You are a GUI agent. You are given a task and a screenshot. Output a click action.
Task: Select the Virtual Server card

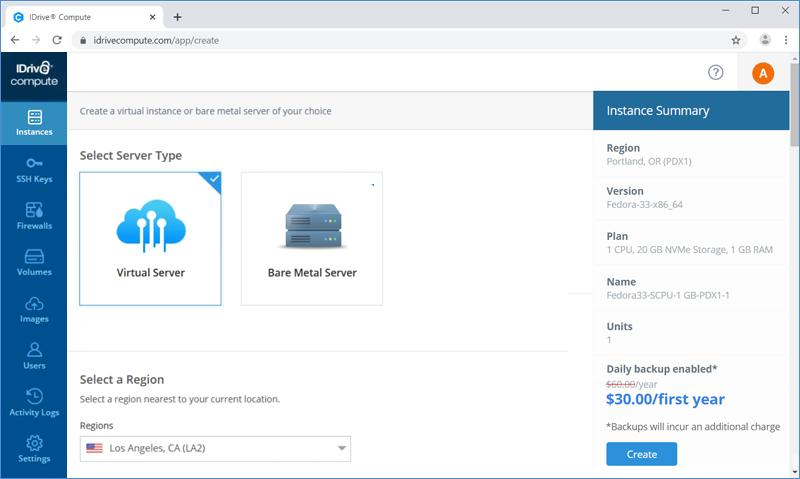coord(151,239)
